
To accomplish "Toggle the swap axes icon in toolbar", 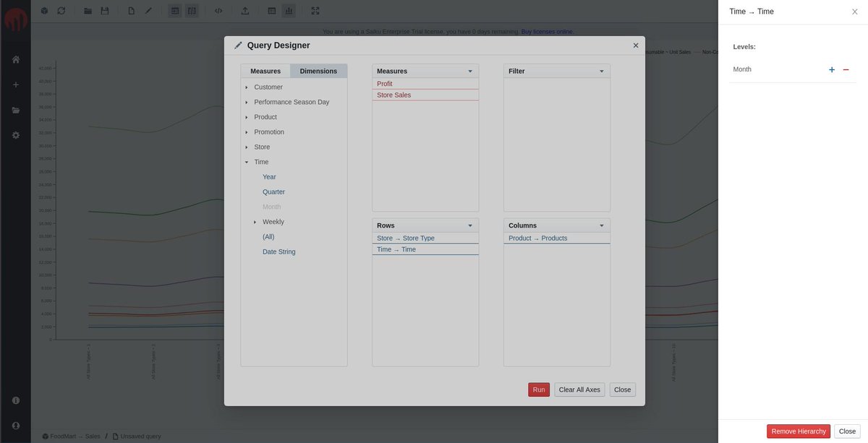I will (x=192, y=11).
